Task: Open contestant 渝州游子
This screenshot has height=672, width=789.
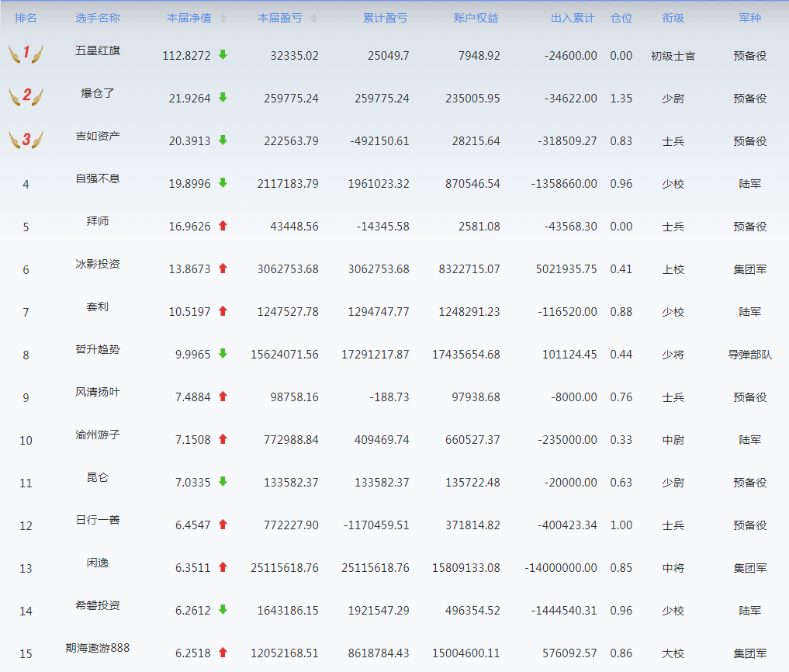Action: 98,435
